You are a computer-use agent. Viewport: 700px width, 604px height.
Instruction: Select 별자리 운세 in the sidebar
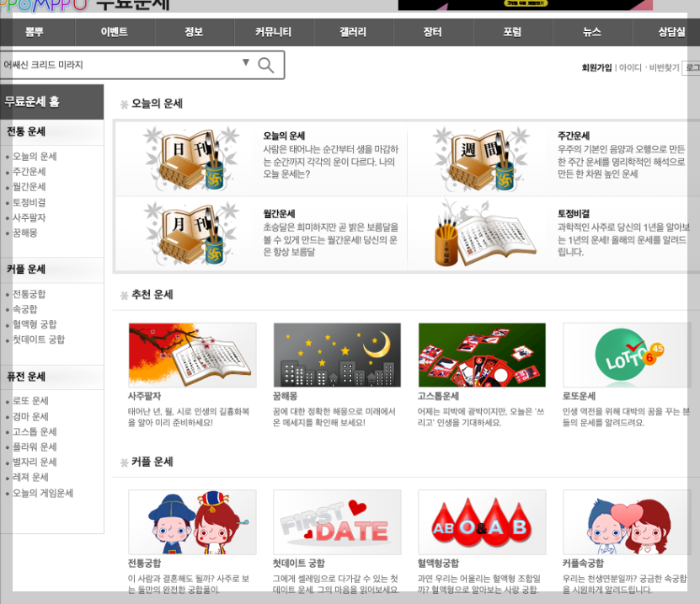[35, 462]
